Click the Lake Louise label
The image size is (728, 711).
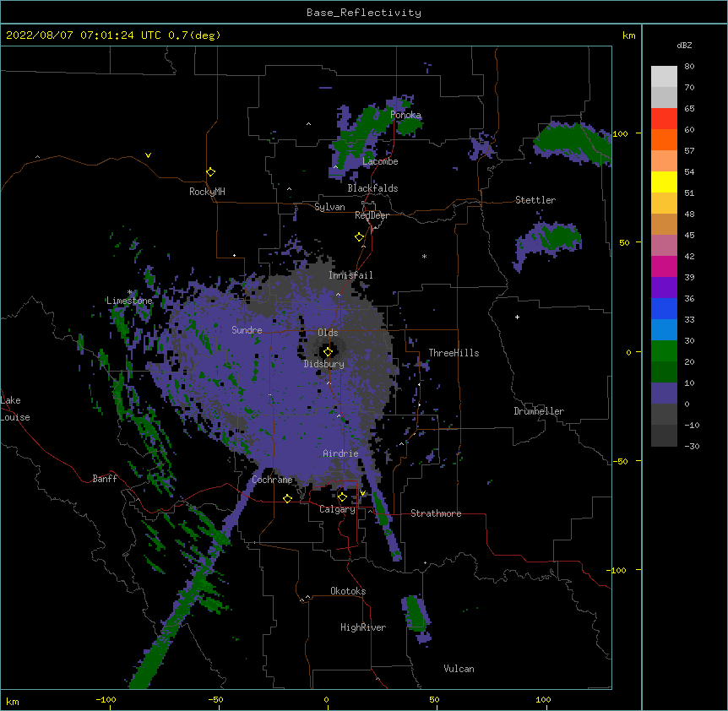(x=14, y=409)
